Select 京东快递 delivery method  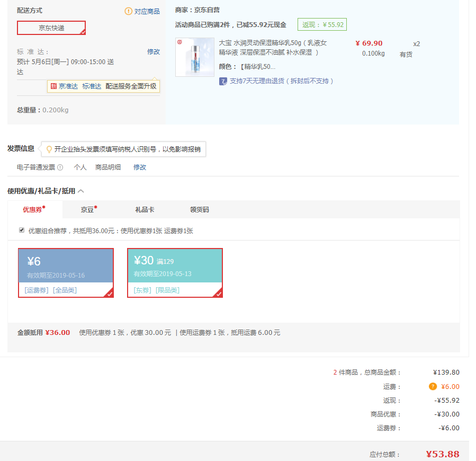[51, 28]
